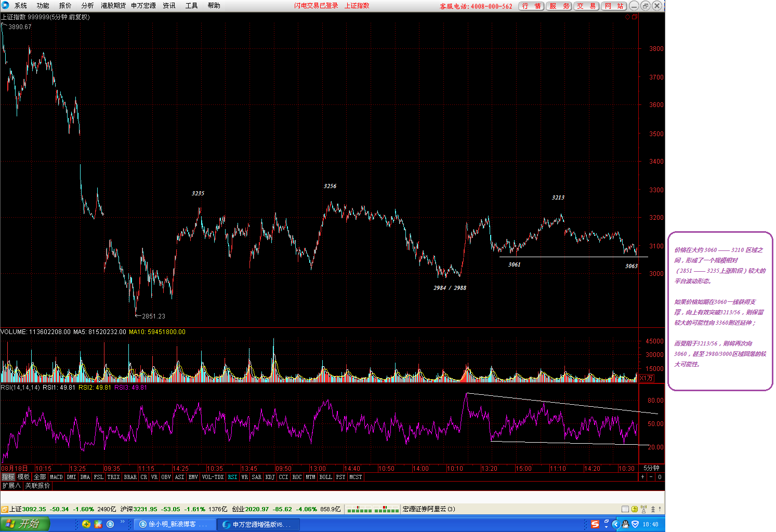
Task: Click the 网站 button
Action: (614, 6)
